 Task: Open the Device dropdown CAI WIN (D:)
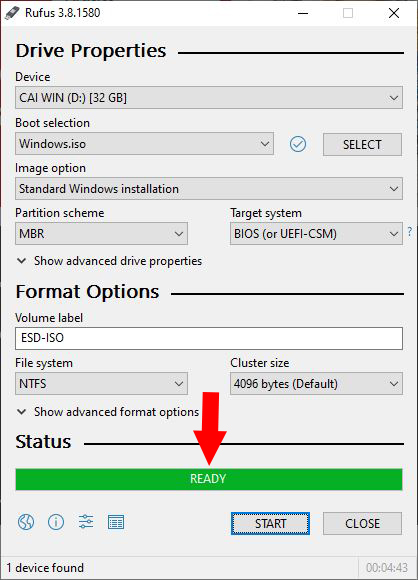pos(209,98)
